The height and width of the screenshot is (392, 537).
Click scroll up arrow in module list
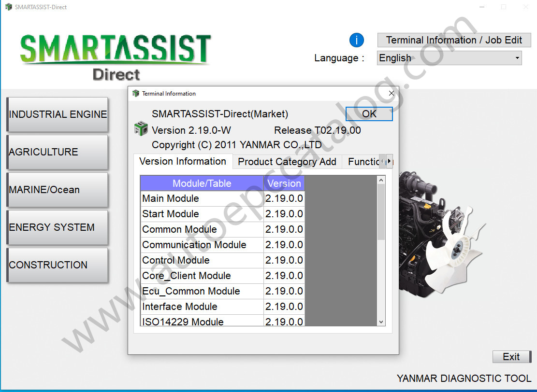[x=381, y=180]
